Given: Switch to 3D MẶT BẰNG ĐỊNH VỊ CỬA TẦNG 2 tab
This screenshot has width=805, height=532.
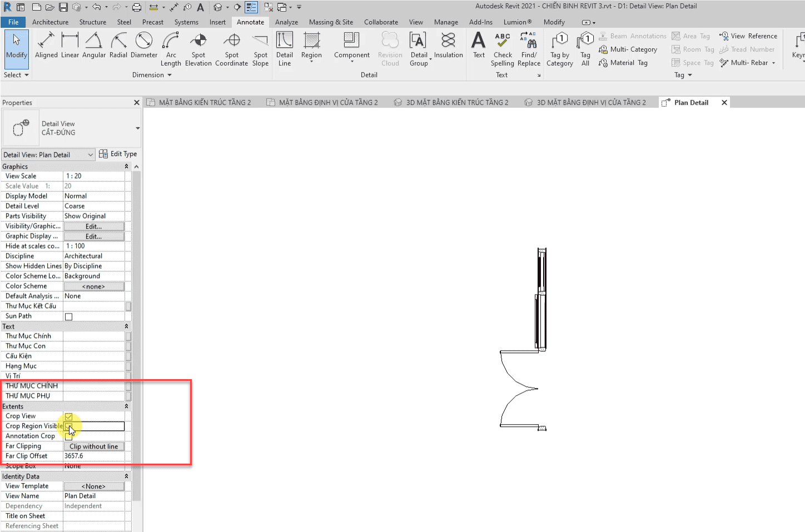Looking at the screenshot, I should click(585, 102).
